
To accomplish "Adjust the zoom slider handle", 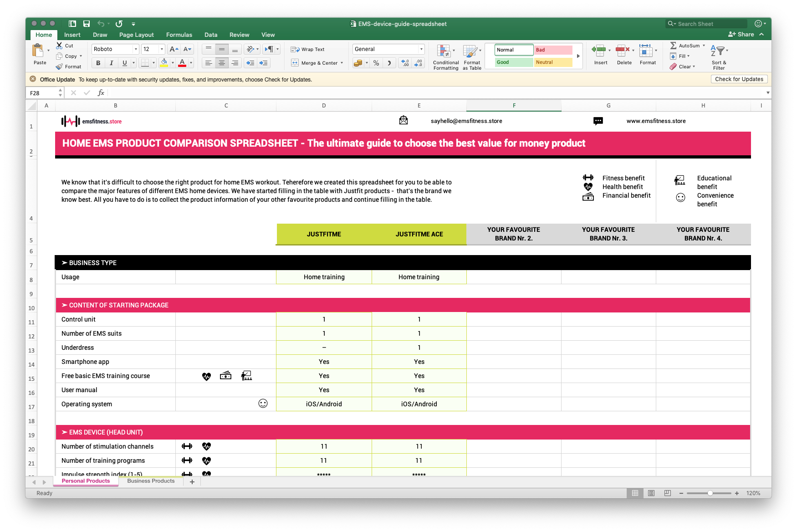I will click(710, 493).
